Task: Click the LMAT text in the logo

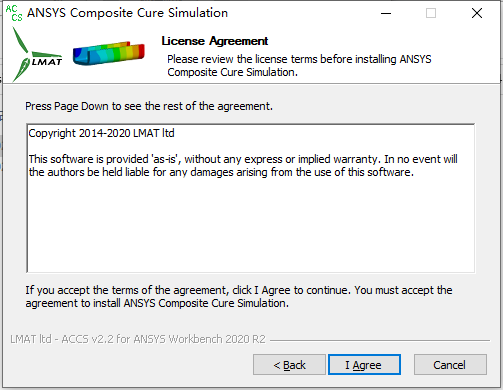Action: (x=47, y=62)
